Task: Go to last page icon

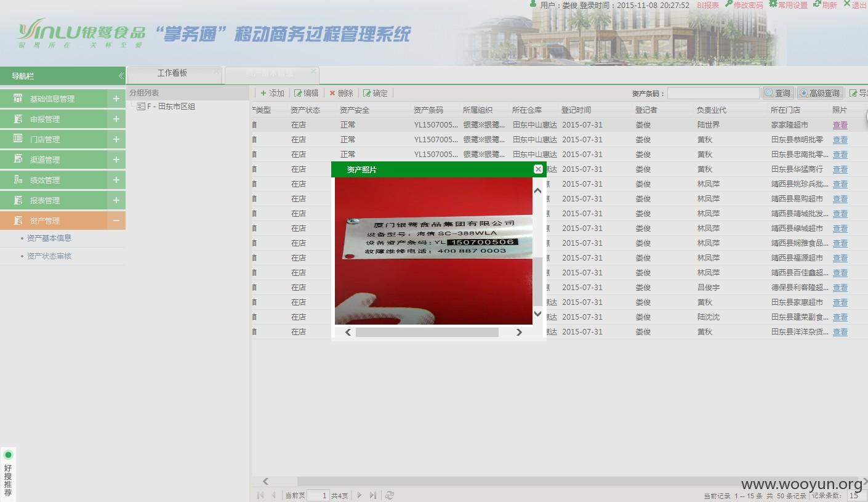Action: pos(373,495)
